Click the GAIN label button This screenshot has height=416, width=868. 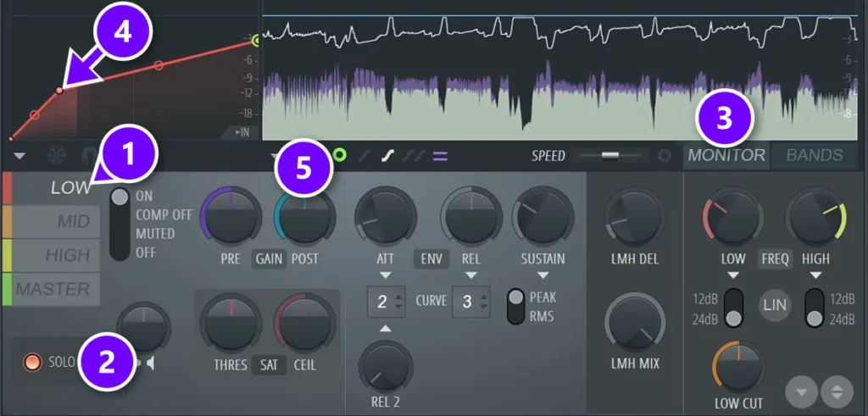click(x=269, y=258)
